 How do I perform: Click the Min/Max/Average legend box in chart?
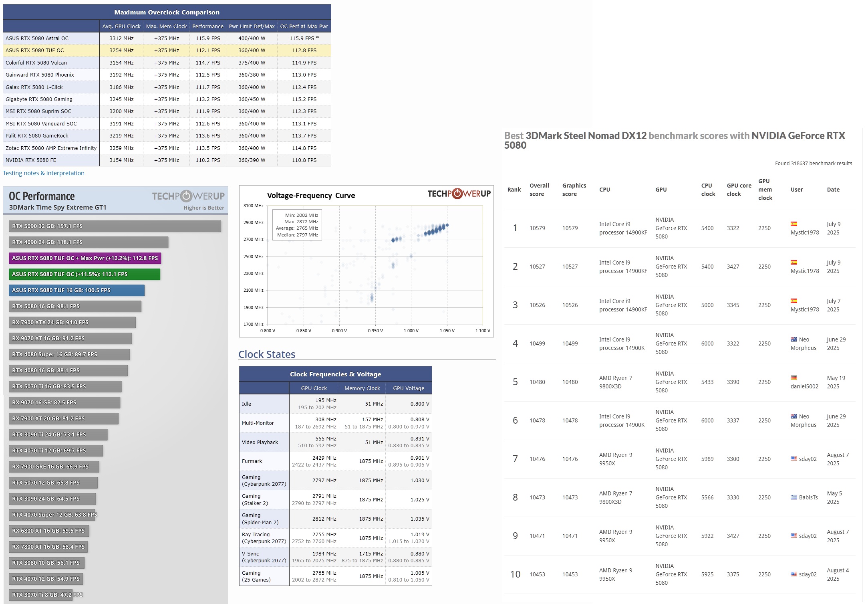click(297, 225)
